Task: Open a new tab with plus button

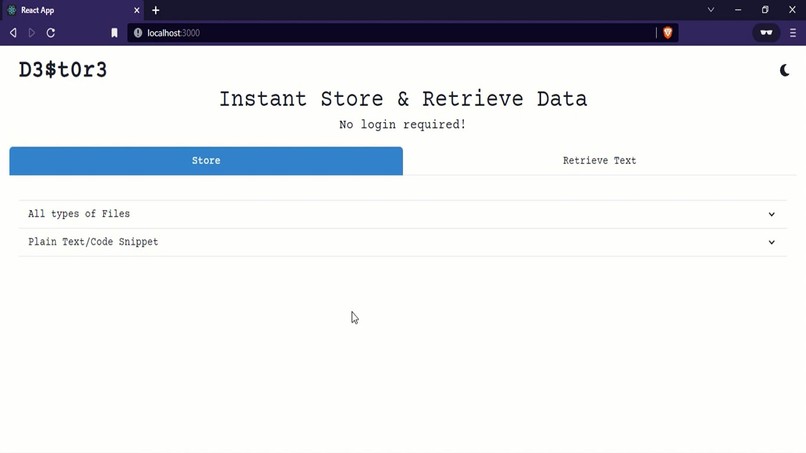Action: pos(156,10)
